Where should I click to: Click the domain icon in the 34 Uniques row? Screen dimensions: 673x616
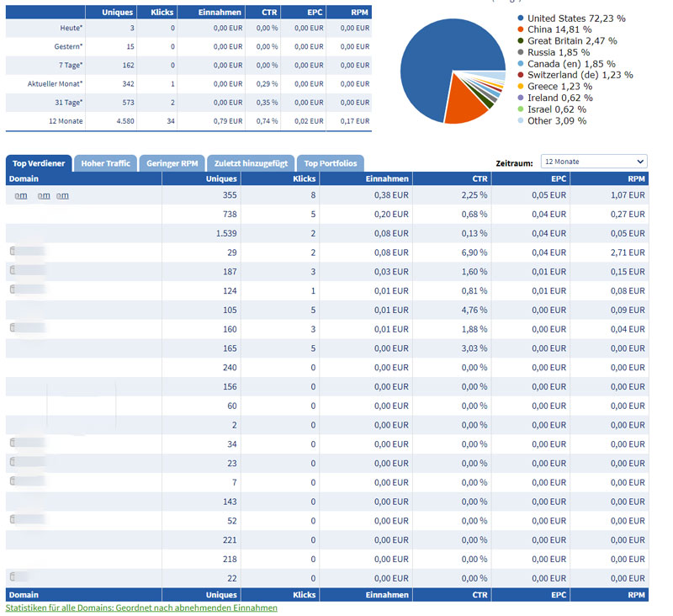(x=13, y=442)
